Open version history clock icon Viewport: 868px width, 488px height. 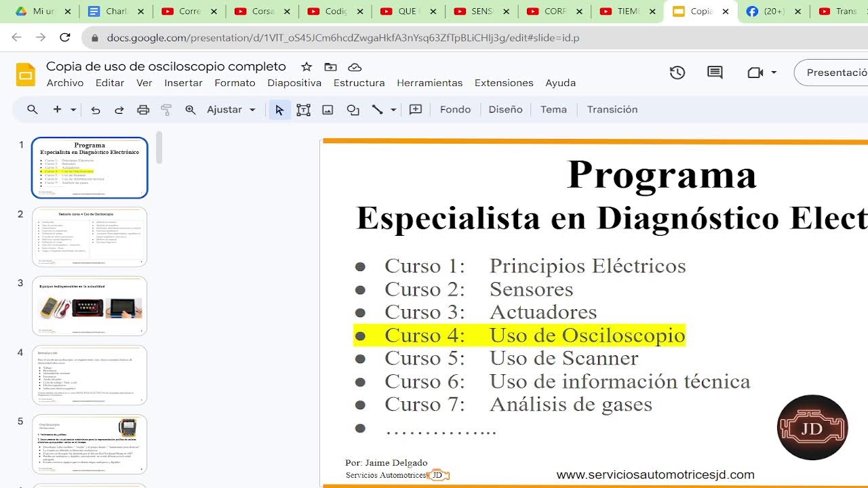click(x=677, y=73)
